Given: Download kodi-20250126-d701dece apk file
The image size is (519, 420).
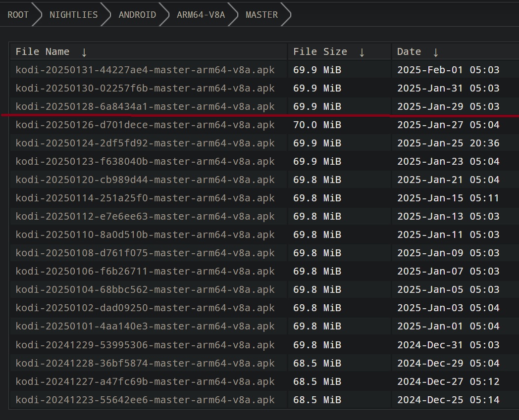Looking at the screenshot, I should pyautogui.click(x=145, y=125).
